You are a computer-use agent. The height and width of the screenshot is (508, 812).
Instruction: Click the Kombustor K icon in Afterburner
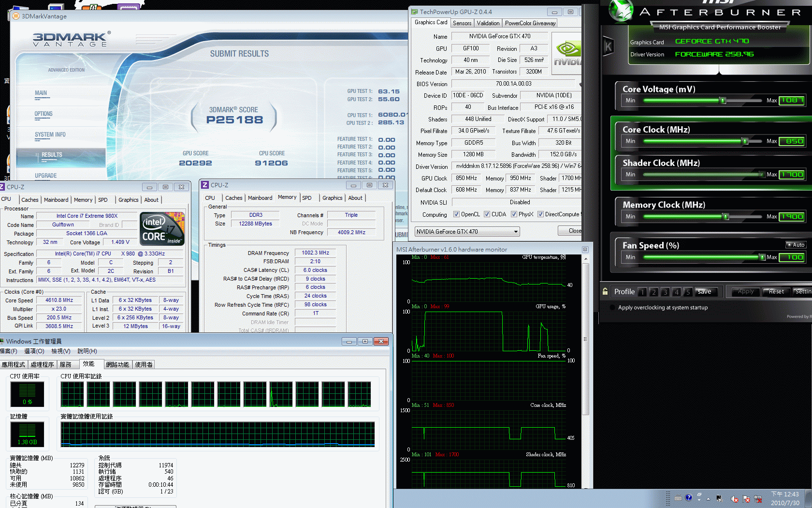(608, 46)
